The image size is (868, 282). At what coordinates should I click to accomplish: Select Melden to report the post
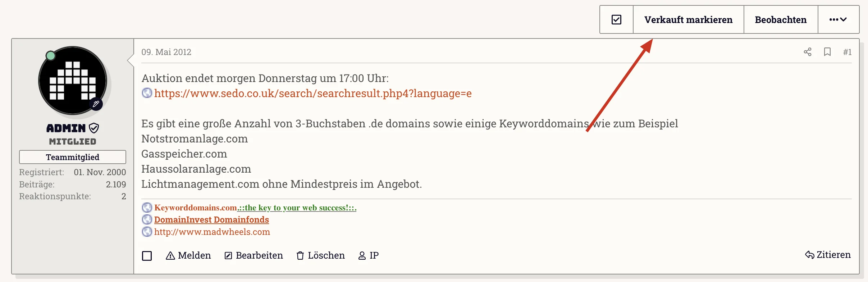click(188, 255)
